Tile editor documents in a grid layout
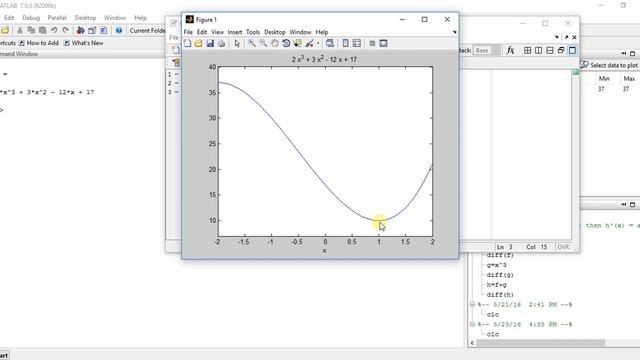 527,50
